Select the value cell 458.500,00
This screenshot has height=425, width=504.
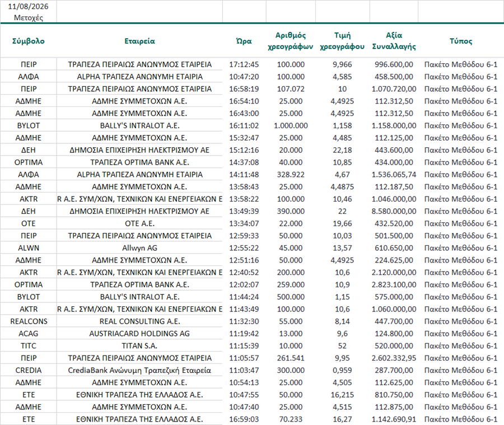394,77
